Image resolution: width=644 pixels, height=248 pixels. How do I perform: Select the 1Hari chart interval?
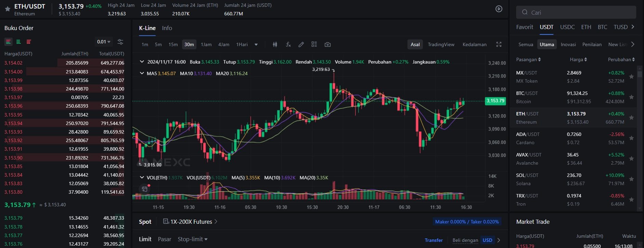(x=242, y=44)
